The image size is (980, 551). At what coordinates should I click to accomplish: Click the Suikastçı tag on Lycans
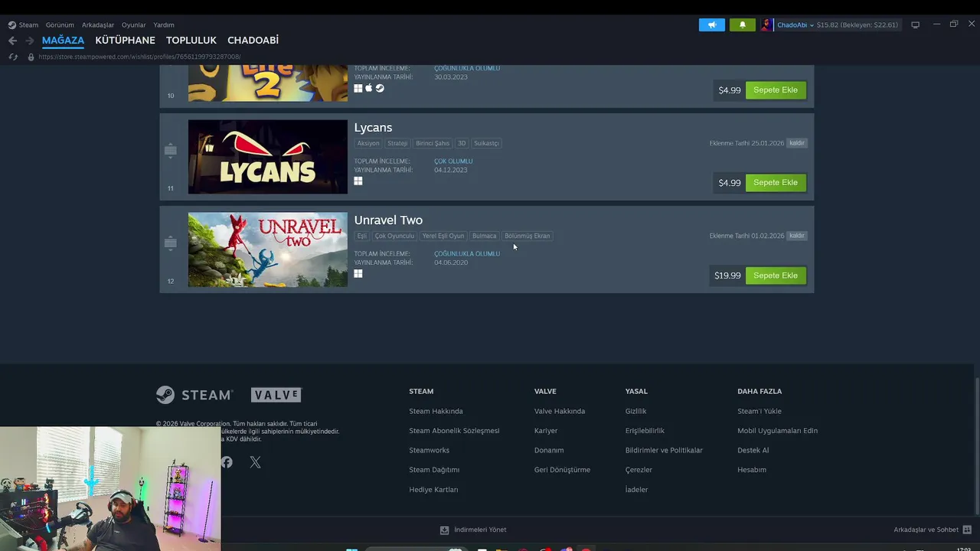tap(486, 143)
